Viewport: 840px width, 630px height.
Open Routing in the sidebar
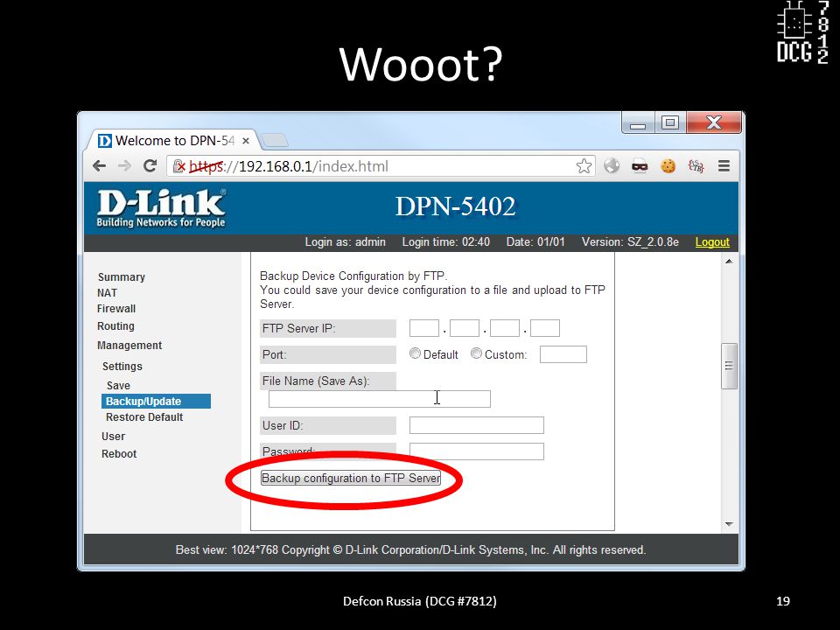(x=115, y=325)
